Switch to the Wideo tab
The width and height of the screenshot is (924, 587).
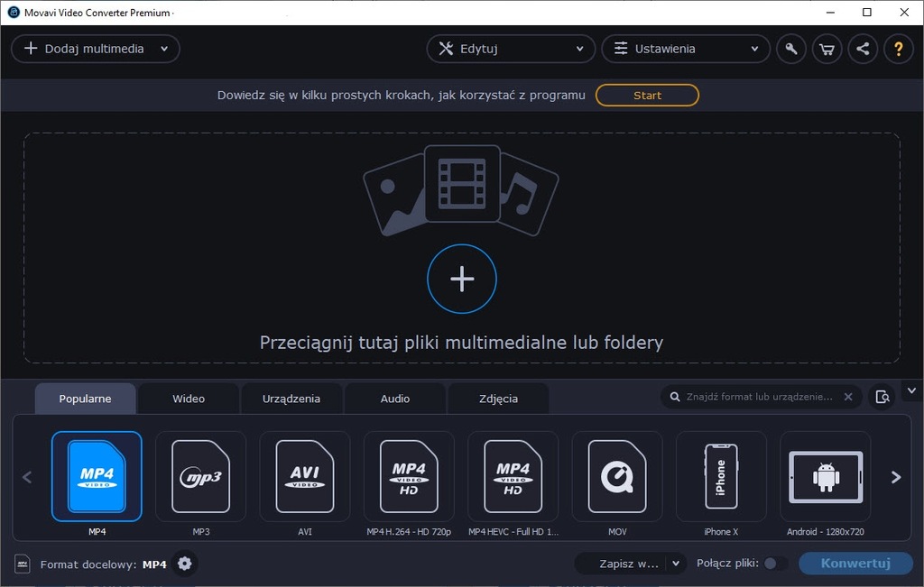[x=189, y=399]
